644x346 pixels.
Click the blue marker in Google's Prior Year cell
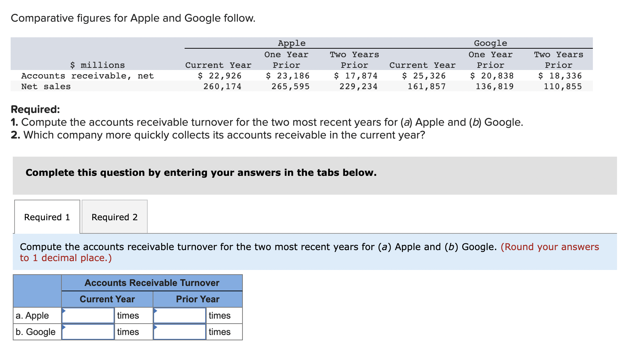point(156,327)
